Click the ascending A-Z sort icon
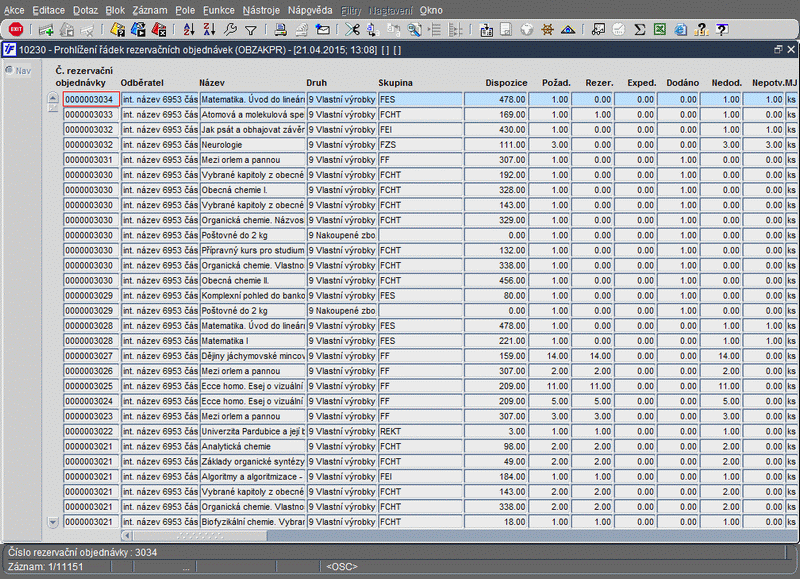Screen dimensions: 800x579 point(188,30)
